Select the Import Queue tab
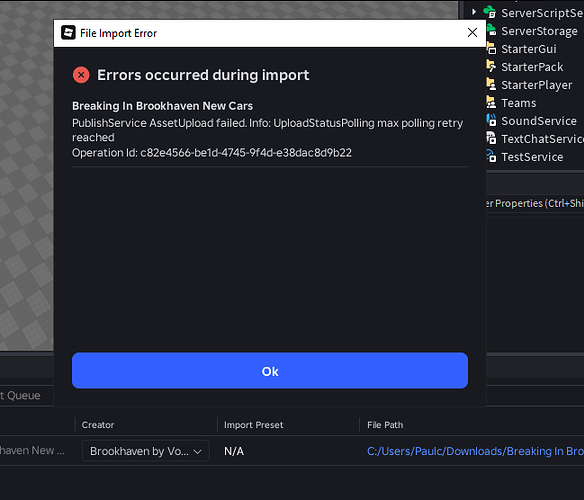Screen dimensions: 584x500 20,395
